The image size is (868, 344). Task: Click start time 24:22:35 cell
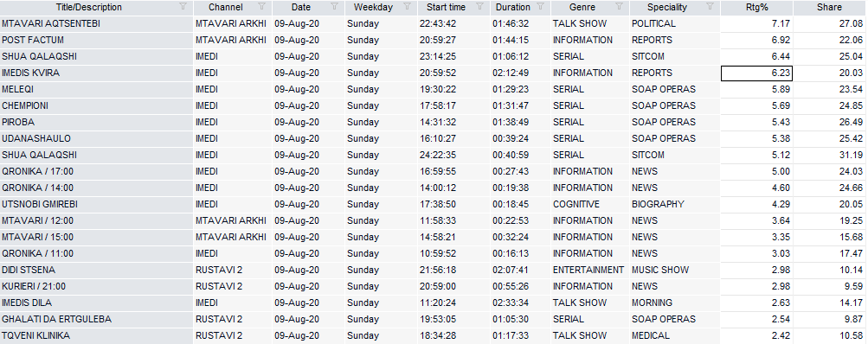point(453,155)
